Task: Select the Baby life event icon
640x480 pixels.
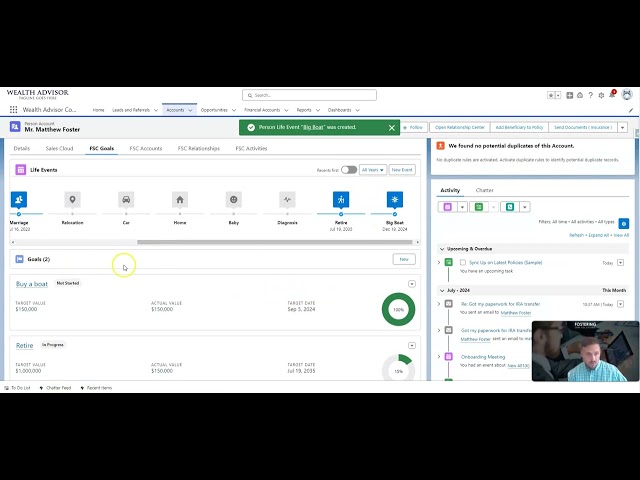Action: [x=233, y=200]
